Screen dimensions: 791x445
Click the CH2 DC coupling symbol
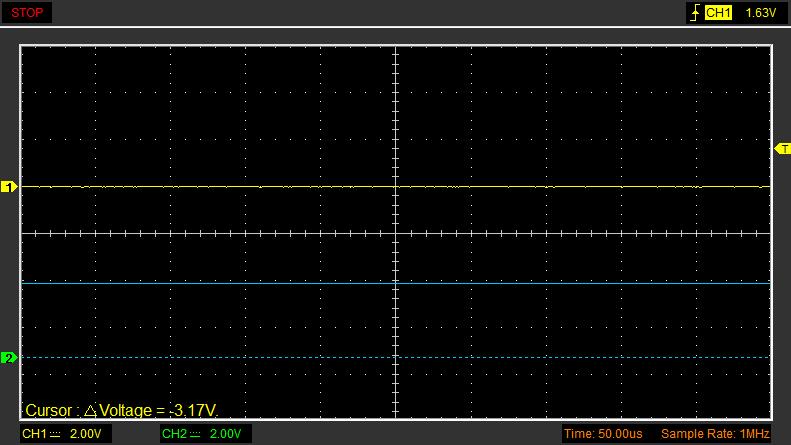click(196, 434)
